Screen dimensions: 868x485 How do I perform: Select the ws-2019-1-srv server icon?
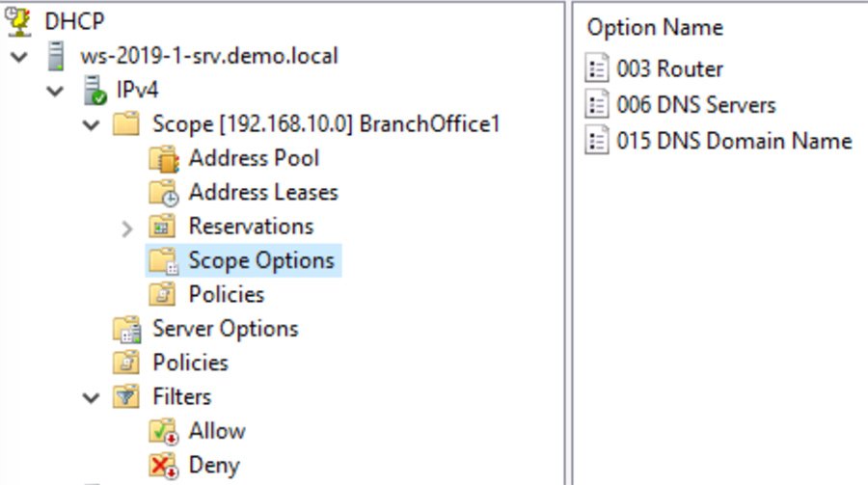click(x=57, y=56)
